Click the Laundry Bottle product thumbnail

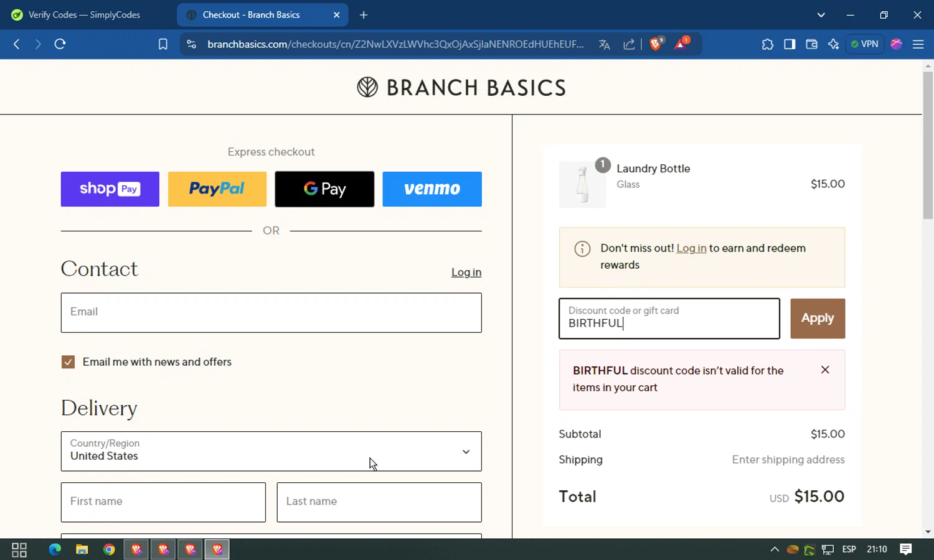(582, 185)
